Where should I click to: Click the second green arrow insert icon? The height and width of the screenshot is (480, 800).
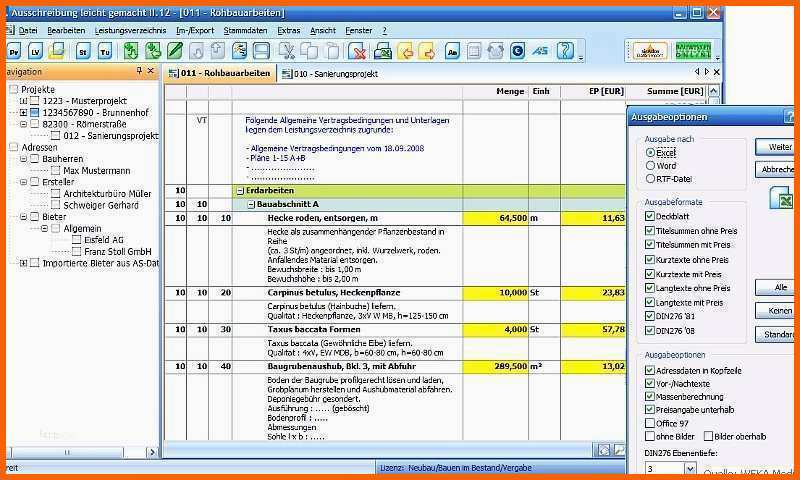(x=153, y=51)
